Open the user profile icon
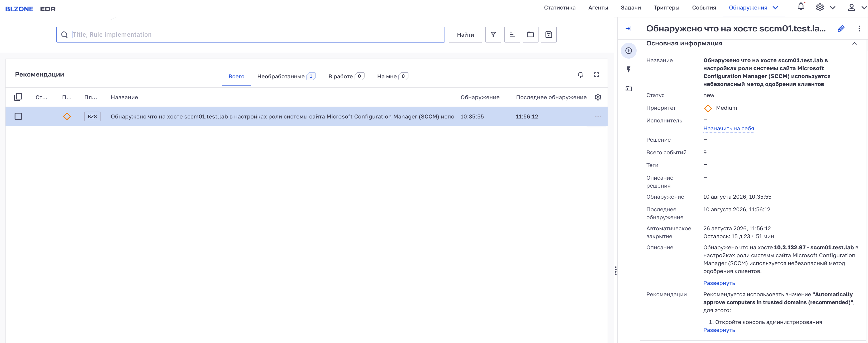 point(851,7)
